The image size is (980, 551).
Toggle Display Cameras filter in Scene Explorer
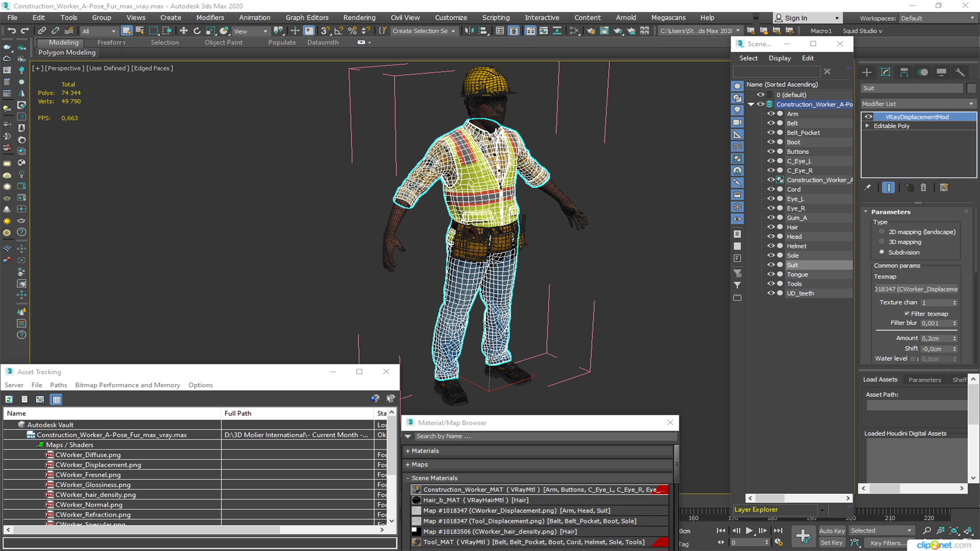737,122
